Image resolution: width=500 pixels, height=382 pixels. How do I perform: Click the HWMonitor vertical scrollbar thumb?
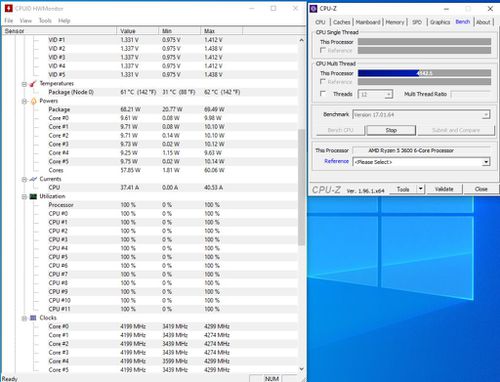tap(301, 187)
